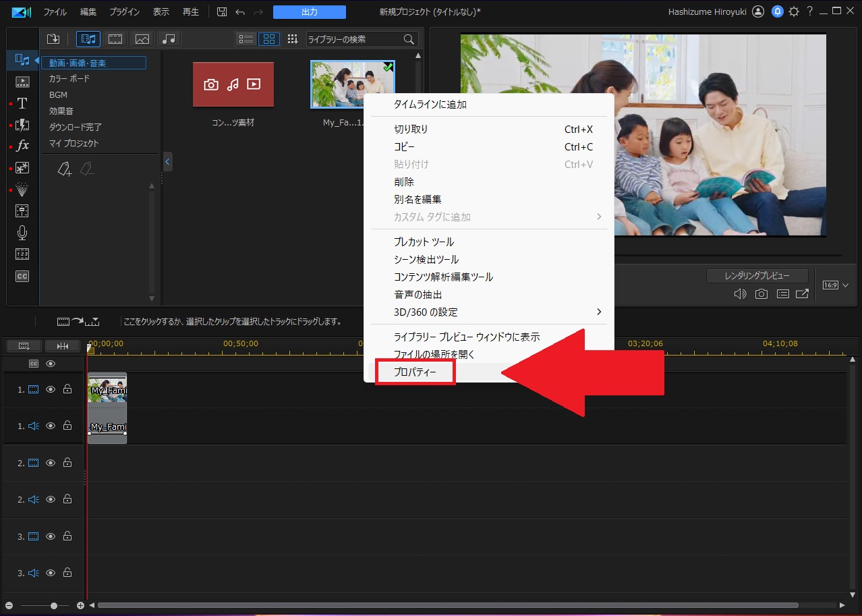862x616 pixels.
Task: Lock audio track 3
Action: pyautogui.click(x=67, y=573)
